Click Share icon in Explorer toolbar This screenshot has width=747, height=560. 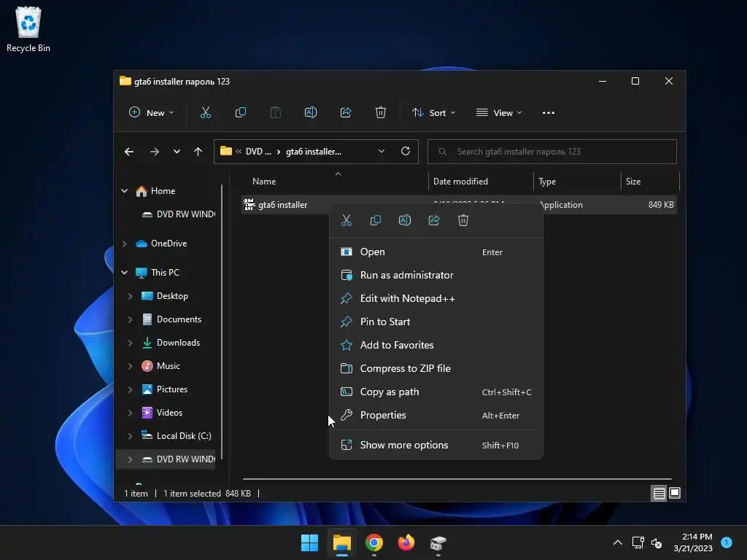(x=346, y=113)
